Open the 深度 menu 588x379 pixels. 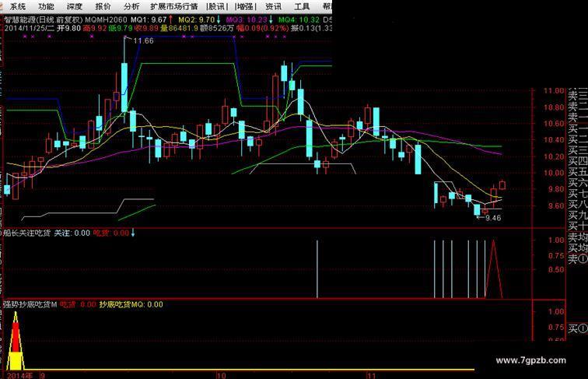click(74, 6)
